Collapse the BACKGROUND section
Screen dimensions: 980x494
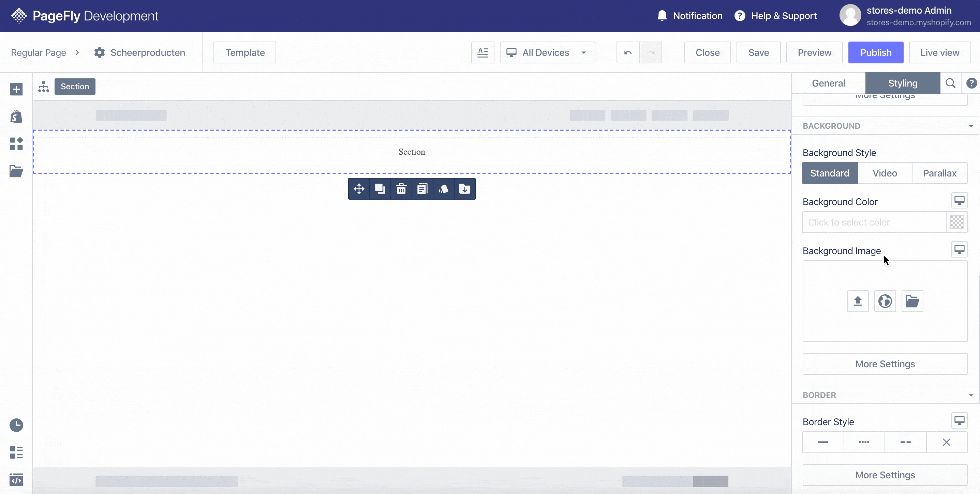(971, 126)
